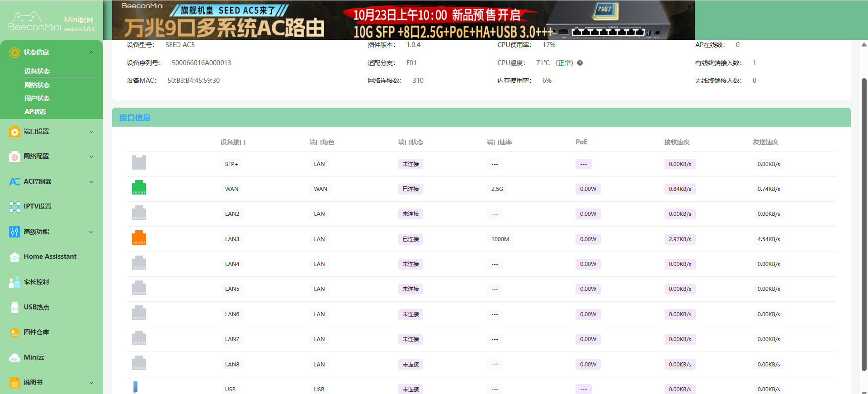Open 网络状态 submenu item
The width and height of the screenshot is (868, 394).
pos(37,85)
